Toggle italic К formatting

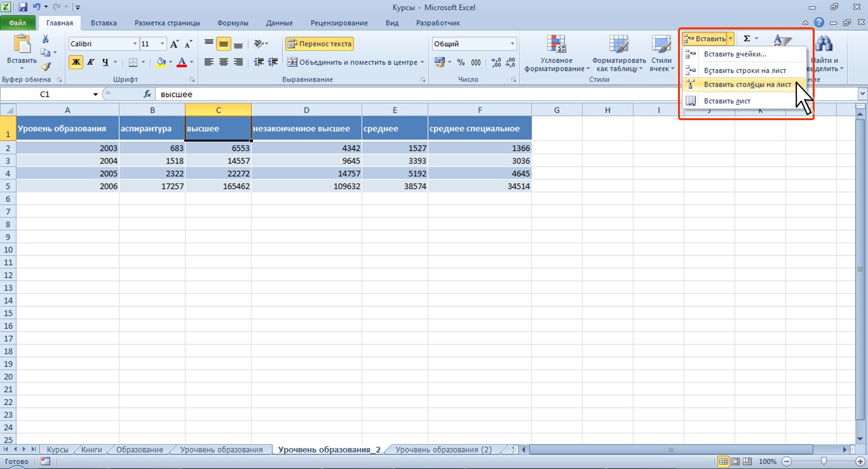[91, 62]
